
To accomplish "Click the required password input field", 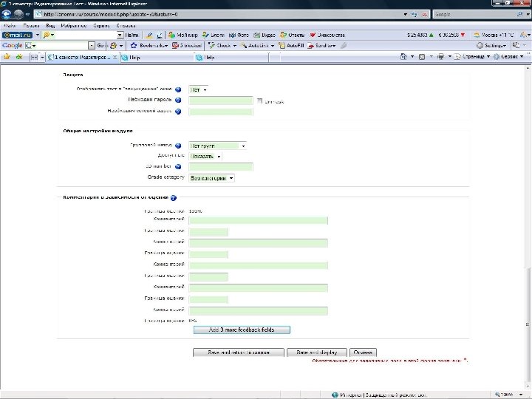I will [x=220, y=100].
